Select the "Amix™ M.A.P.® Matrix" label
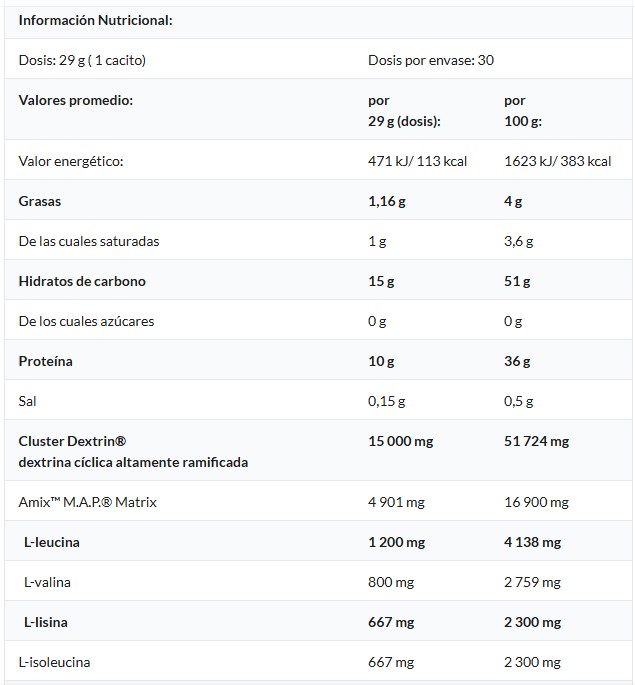Screen dimensions: 635x685 coord(87,502)
